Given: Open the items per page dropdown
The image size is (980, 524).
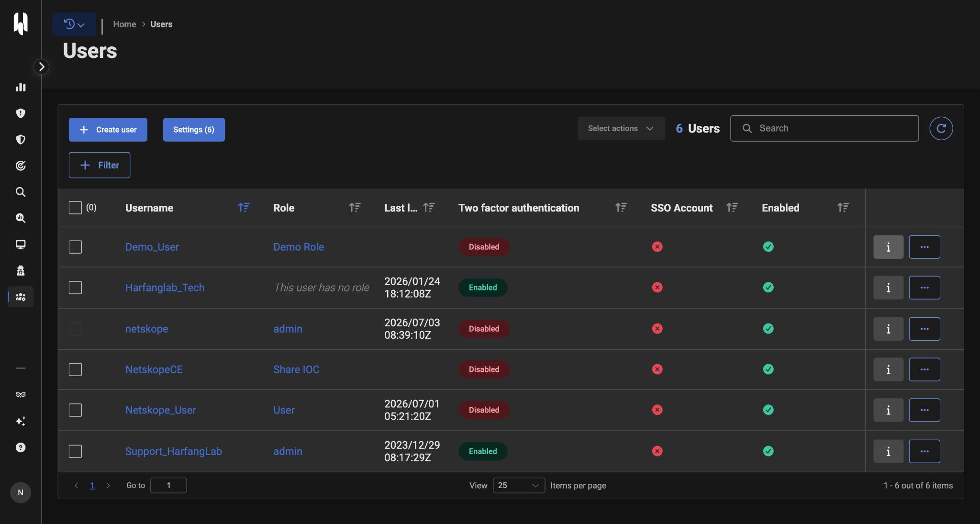Looking at the screenshot, I should click(x=518, y=485).
